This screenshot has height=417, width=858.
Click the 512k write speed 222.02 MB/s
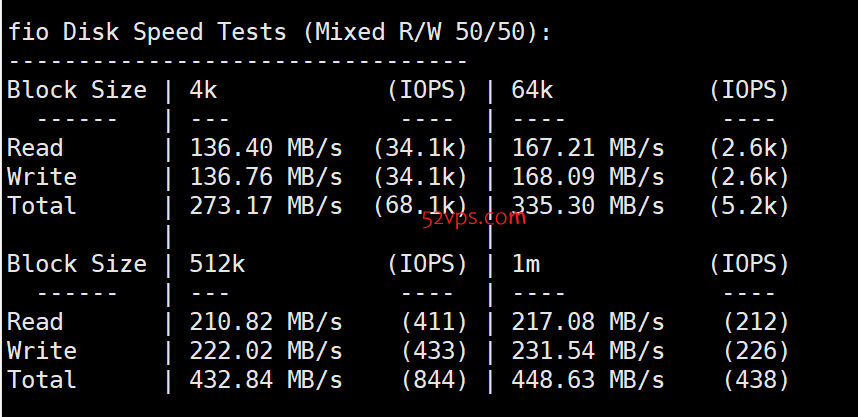pos(266,351)
